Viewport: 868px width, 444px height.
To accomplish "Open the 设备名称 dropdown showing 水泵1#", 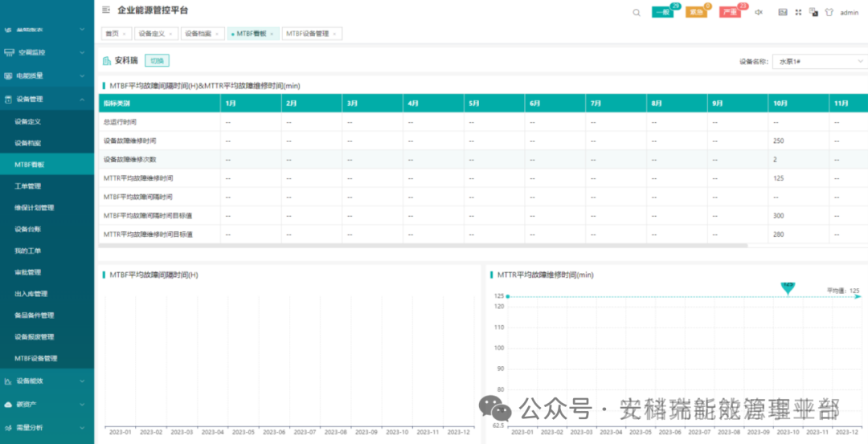I will pos(821,61).
